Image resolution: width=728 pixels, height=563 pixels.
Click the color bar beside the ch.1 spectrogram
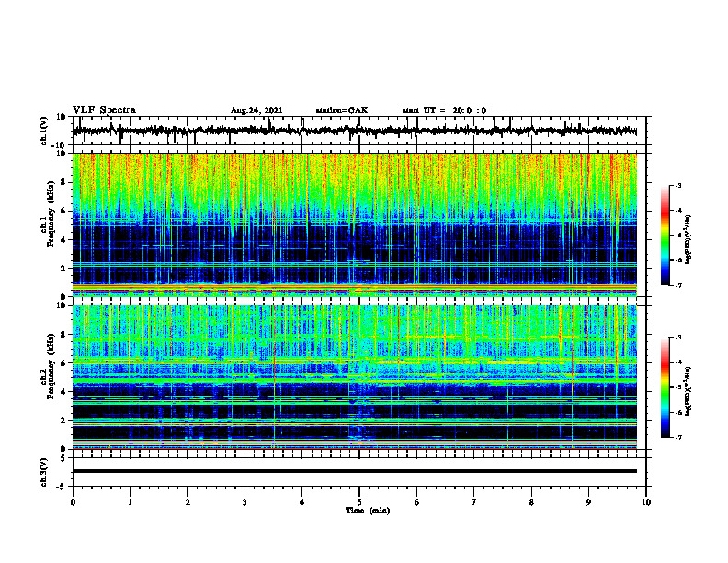[665, 236]
